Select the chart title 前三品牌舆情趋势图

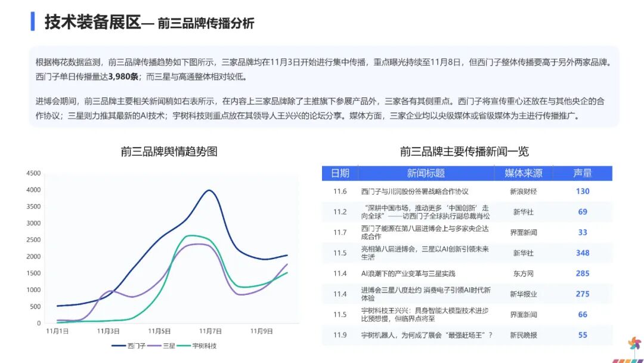(x=169, y=152)
